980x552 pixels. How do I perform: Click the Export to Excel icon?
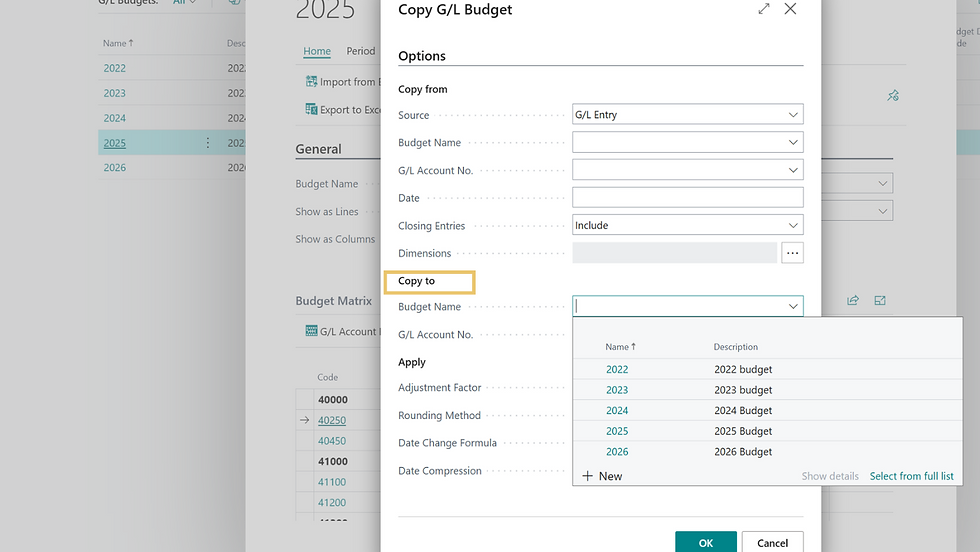(x=311, y=109)
